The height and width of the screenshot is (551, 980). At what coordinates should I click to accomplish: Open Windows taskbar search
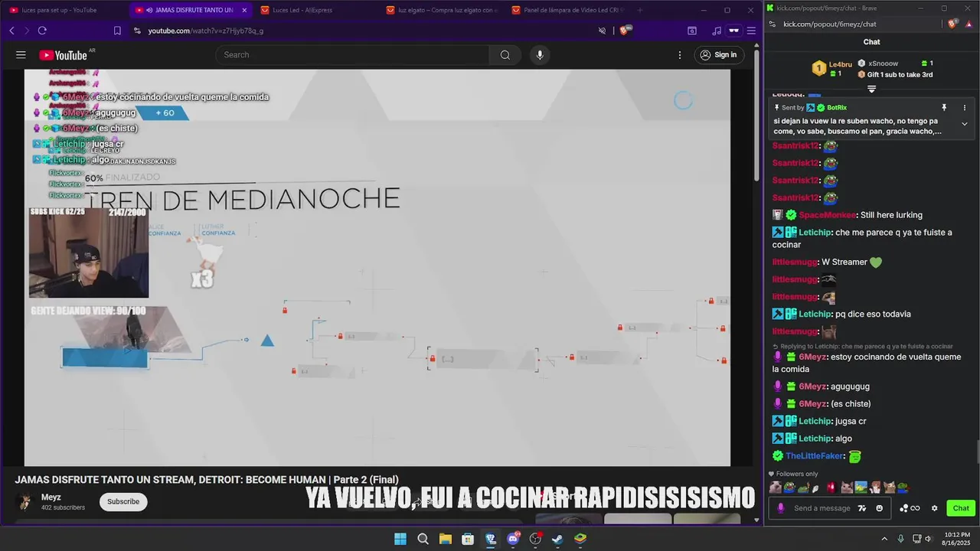point(423,539)
